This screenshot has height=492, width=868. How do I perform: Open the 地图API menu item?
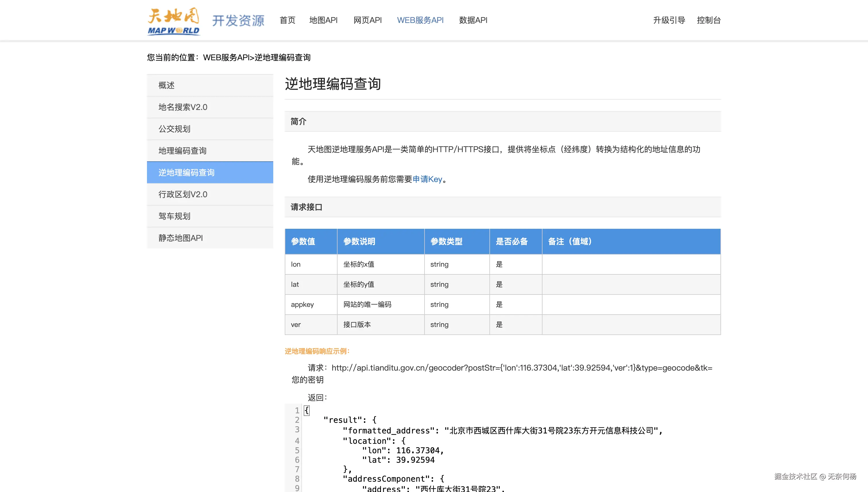323,20
